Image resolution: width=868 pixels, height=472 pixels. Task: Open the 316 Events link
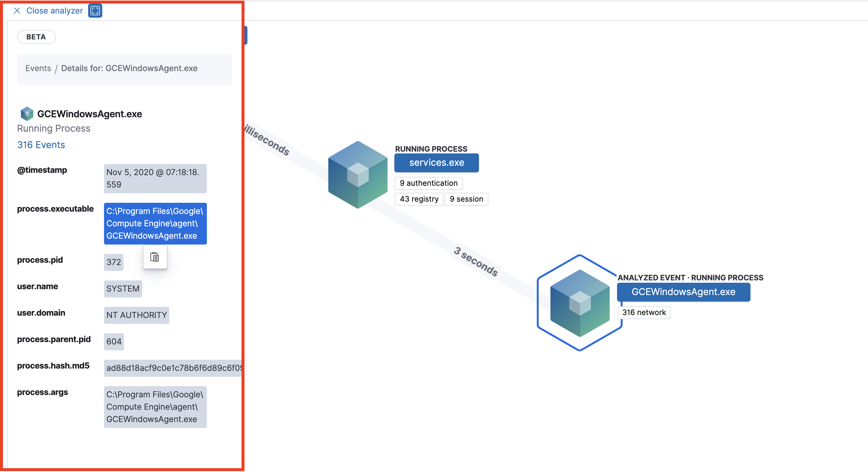pyautogui.click(x=41, y=144)
